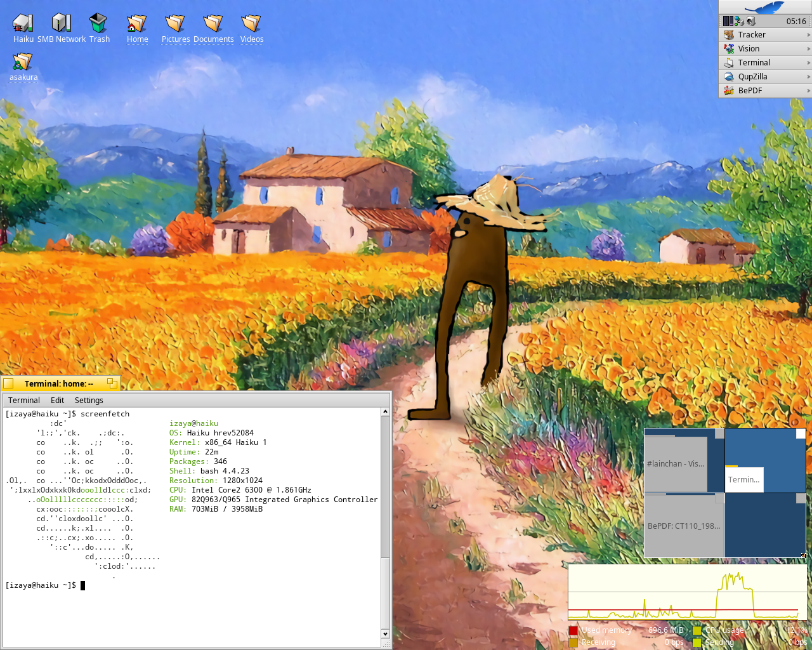Viewport: 812px width, 650px height.
Task: Expand the QupZilla entry arrow in Deskbar
Action: pos(808,77)
